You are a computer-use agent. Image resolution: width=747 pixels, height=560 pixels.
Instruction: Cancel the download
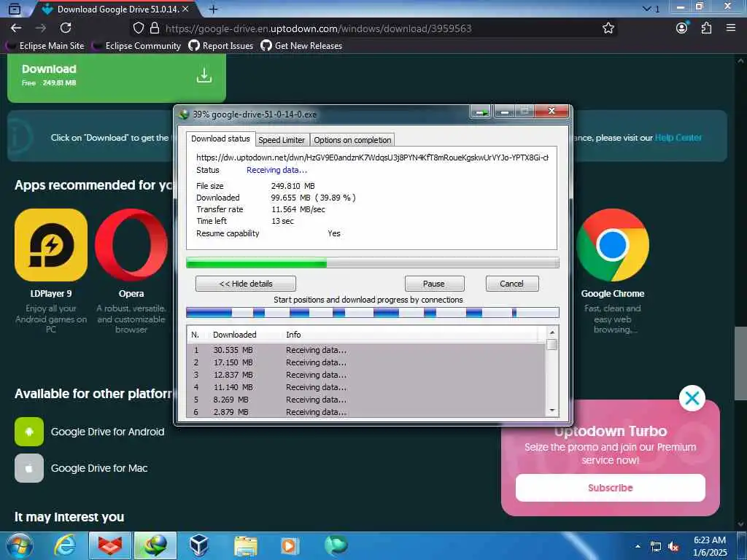[x=511, y=284]
